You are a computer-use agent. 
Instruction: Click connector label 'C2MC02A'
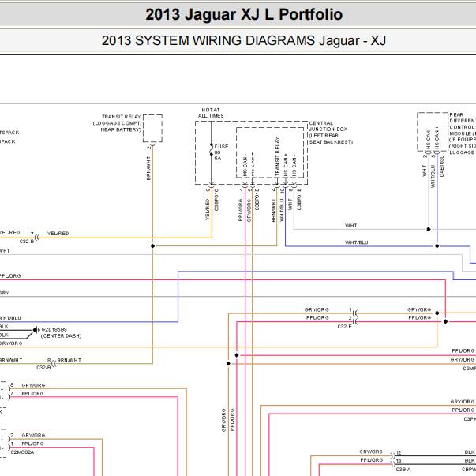coord(22,452)
